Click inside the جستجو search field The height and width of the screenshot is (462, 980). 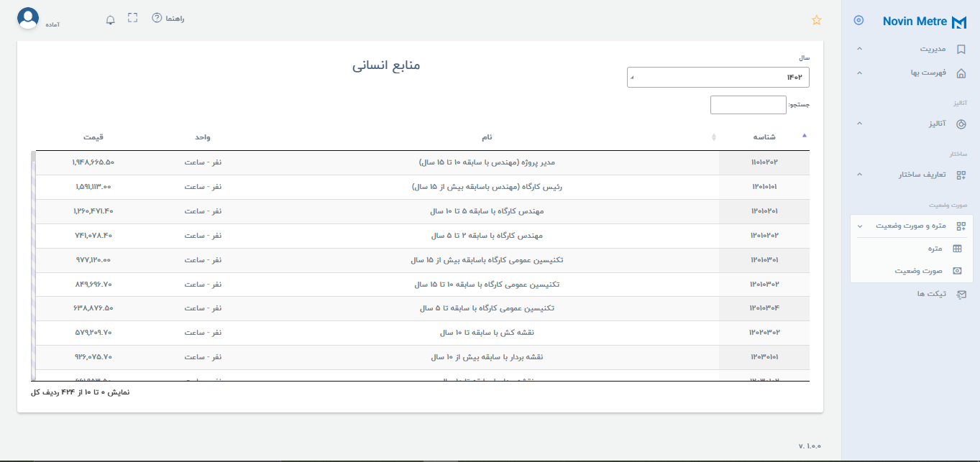click(748, 104)
